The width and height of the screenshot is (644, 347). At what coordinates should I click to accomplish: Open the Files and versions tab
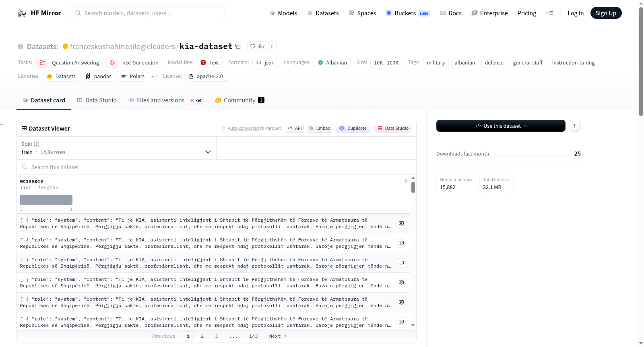(166, 100)
